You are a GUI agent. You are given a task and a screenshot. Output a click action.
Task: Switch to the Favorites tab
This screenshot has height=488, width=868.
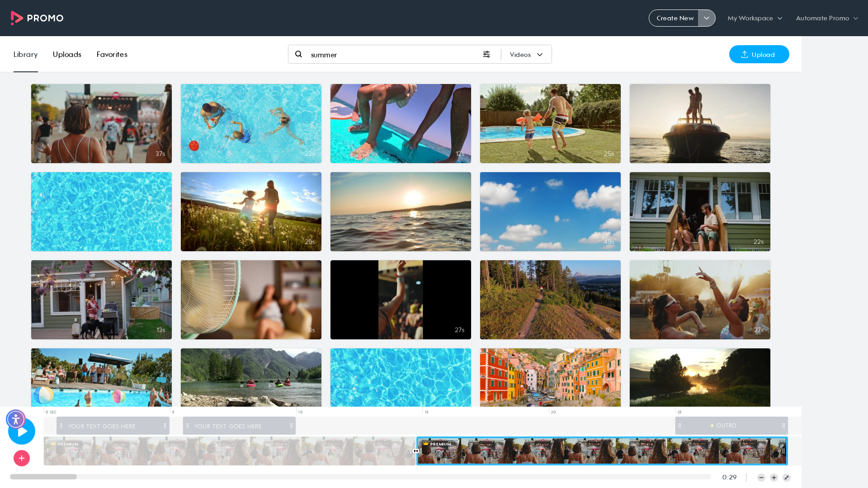[x=112, y=54]
